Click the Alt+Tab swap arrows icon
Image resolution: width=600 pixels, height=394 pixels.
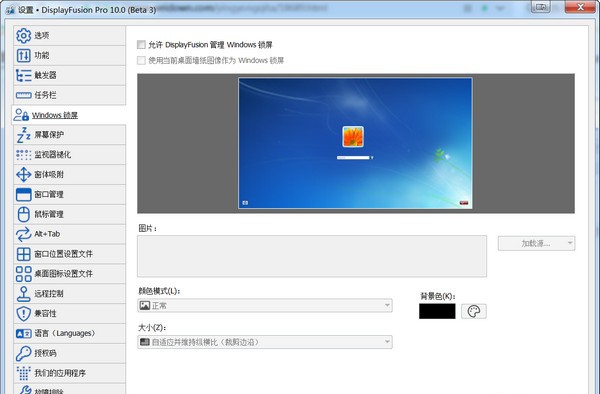click(23, 234)
